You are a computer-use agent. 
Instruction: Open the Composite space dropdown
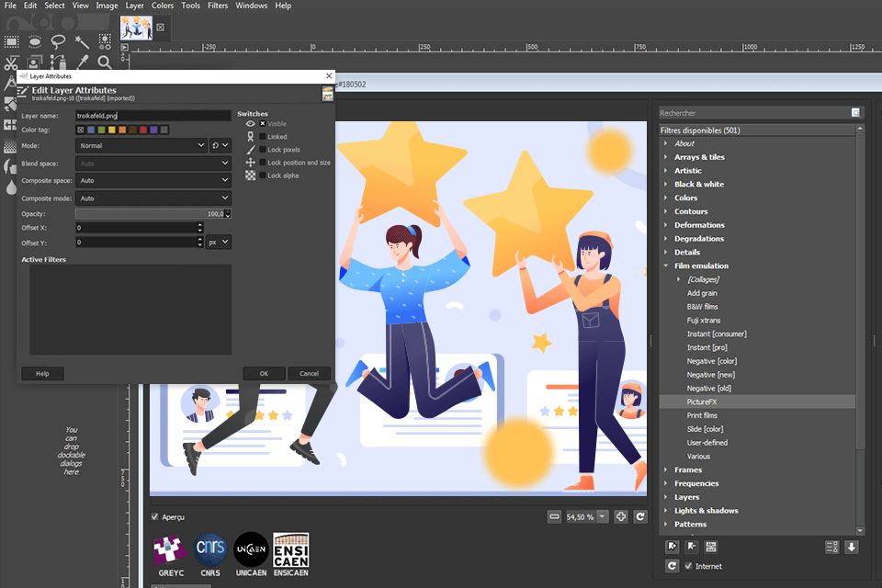click(153, 181)
